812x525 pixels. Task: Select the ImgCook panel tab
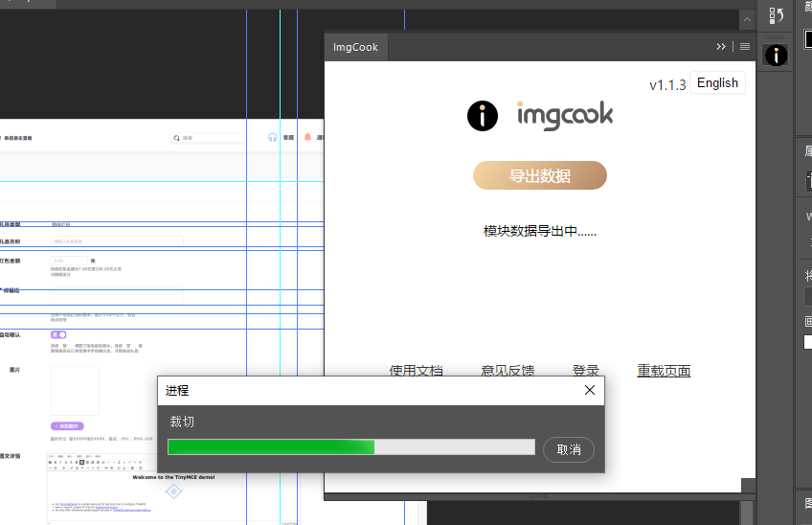pos(356,47)
